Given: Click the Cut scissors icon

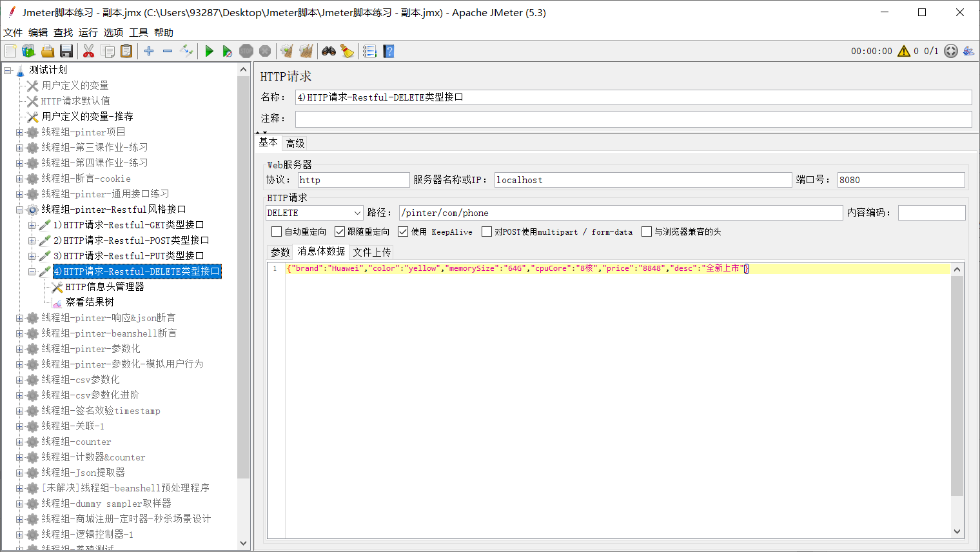Looking at the screenshot, I should [x=89, y=51].
